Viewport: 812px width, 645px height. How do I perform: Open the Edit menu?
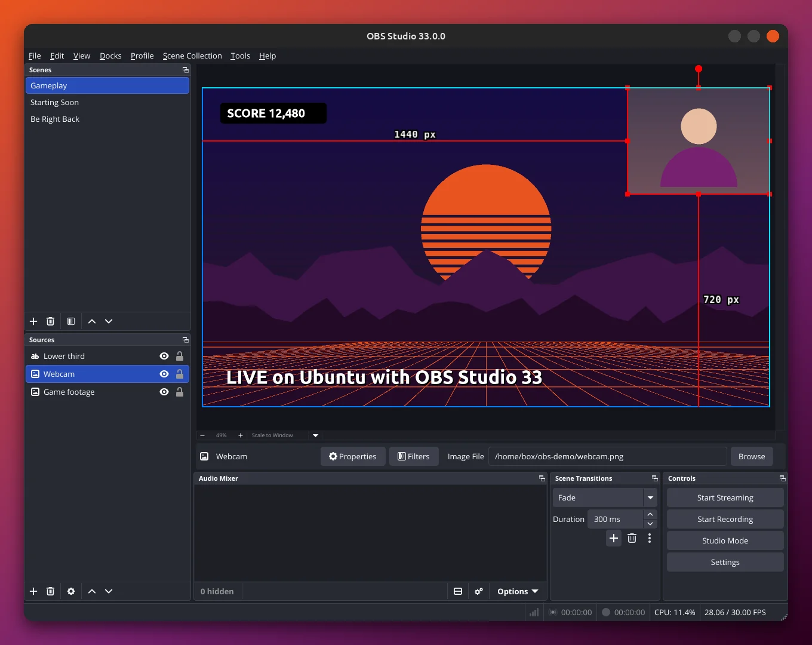point(57,56)
